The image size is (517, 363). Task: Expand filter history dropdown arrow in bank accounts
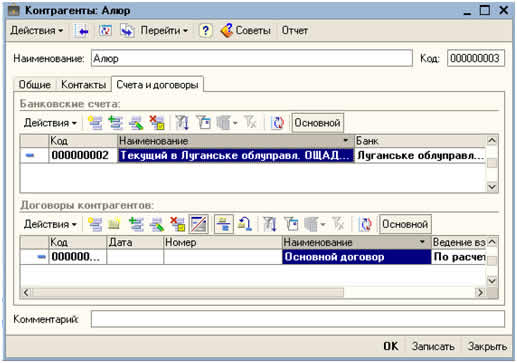(x=235, y=123)
